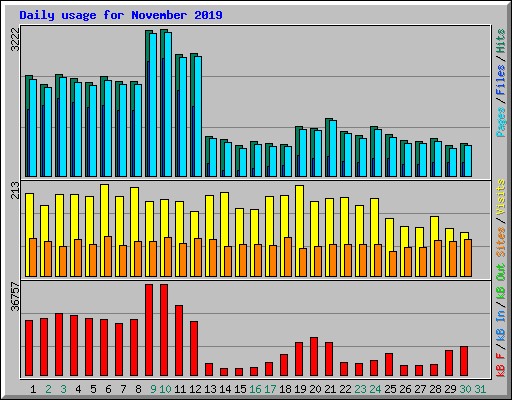Viewport: 512px width, 400px height.
Task: Click the green day 16 label
Action: click(x=255, y=389)
